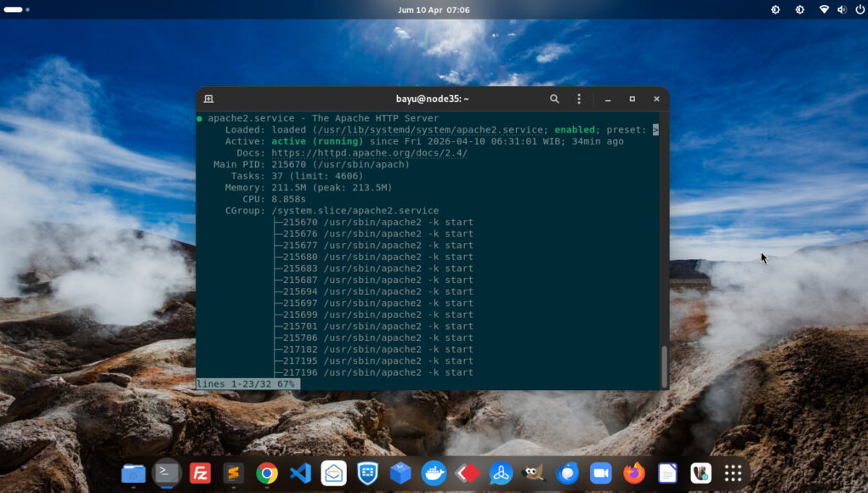Open the terminal three-dot menu
The image size is (868, 493).
pos(579,99)
